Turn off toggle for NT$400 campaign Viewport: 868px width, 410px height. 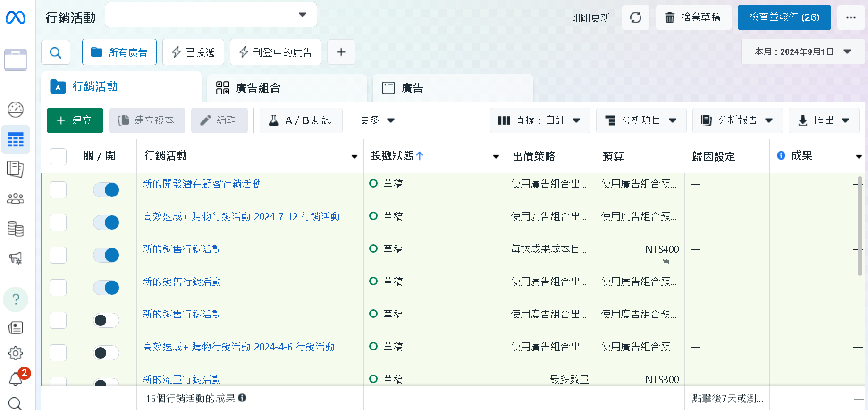pos(106,255)
